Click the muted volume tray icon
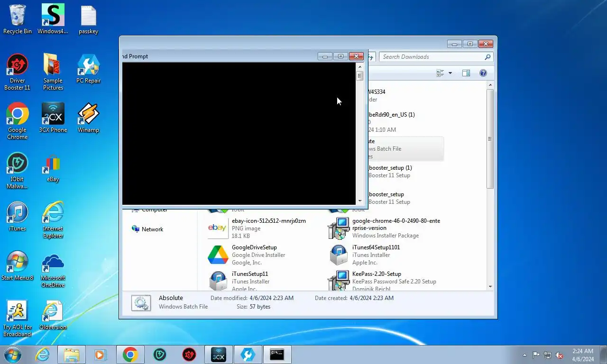Viewport: 607px width, 364px height. click(559, 355)
